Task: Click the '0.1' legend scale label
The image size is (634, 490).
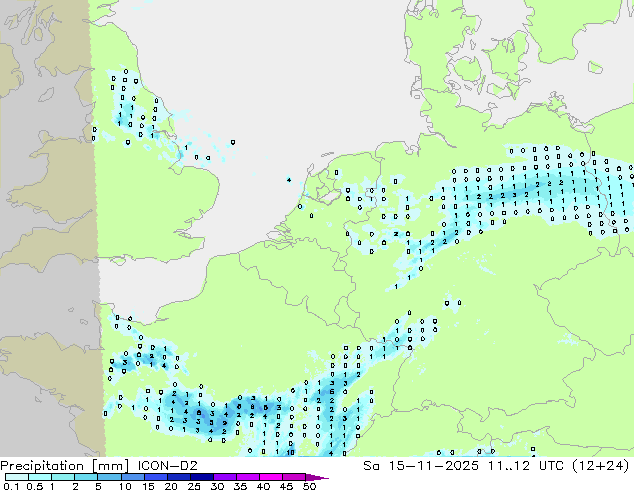Action: coord(11,486)
